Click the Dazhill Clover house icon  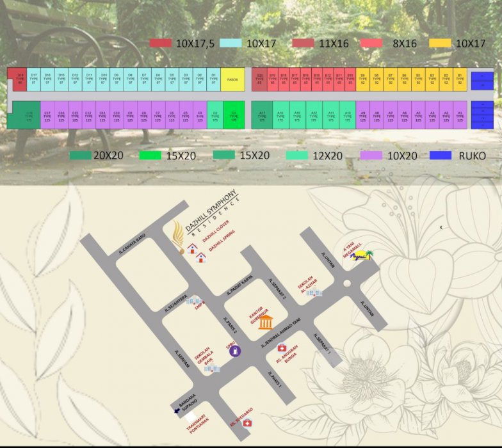tap(191, 249)
